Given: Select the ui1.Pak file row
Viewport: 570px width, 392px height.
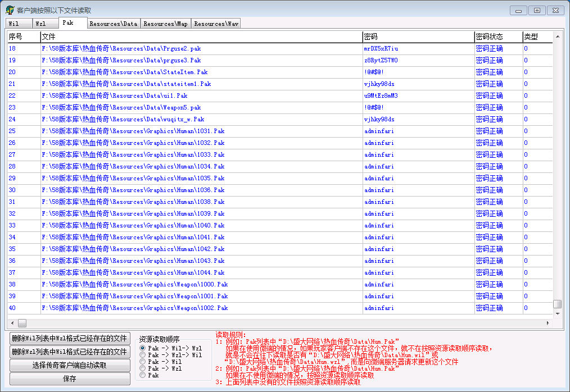Looking at the screenshot, I should click(x=280, y=95).
